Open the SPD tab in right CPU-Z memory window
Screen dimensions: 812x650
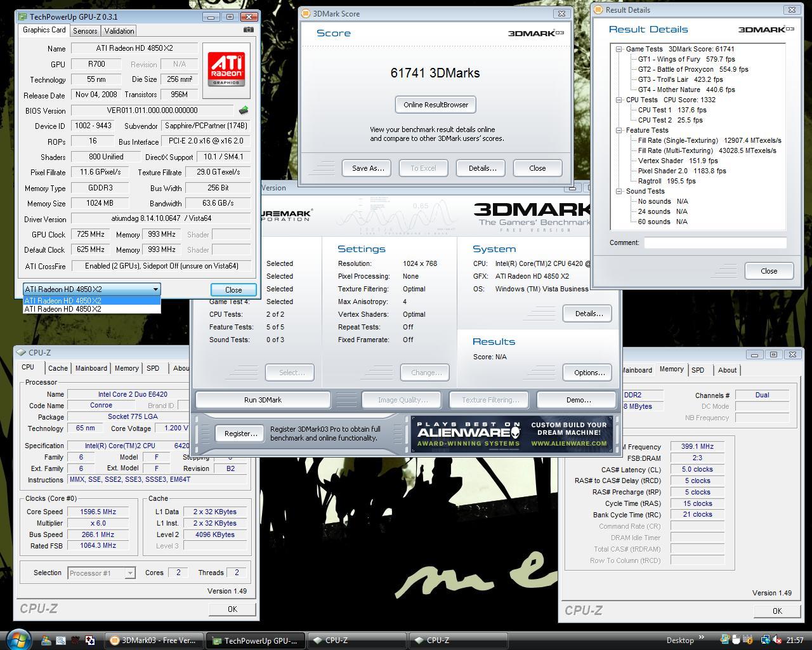tap(698, 370)
